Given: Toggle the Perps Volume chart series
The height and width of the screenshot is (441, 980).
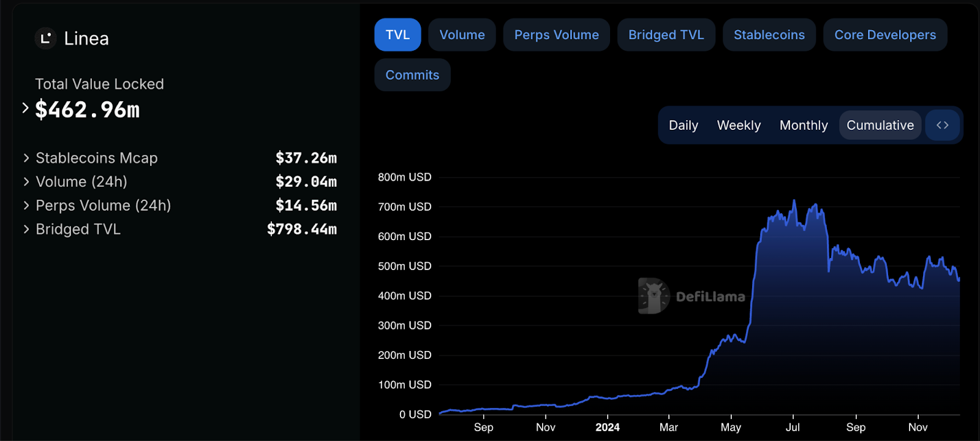Looking at the screenshot, I should click(x=556, y=35).
